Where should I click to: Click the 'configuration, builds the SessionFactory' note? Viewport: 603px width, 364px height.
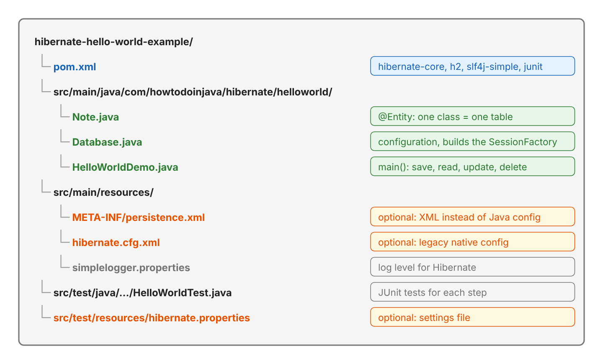[x=472, y=141]
